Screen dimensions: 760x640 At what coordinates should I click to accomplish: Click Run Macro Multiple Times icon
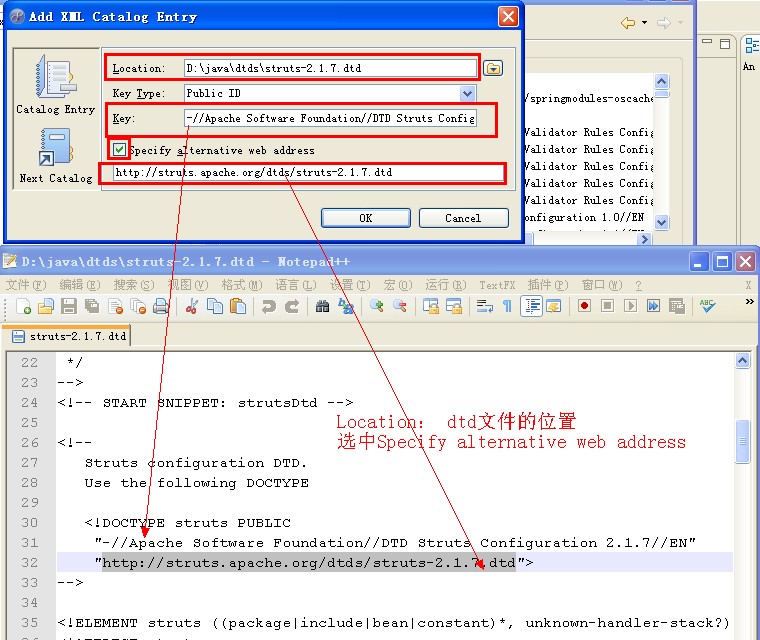(653, 306)
